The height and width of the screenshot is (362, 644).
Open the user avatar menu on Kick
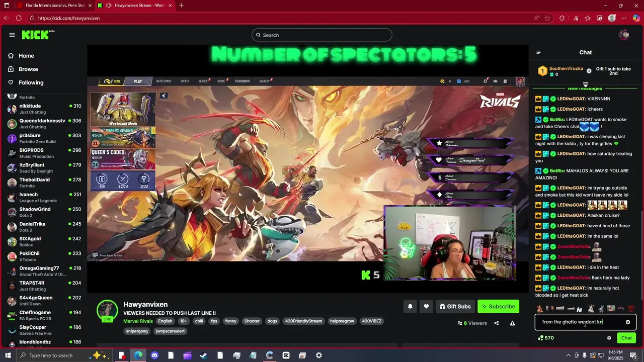(624, 35)
